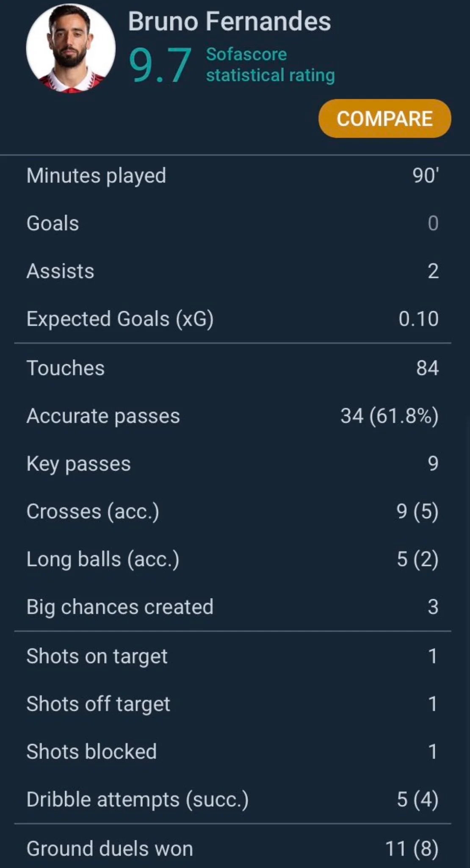Tap the Dribble attempts (succ.) row
Image resolution: width=470 pixels, height=868 pixels.
232,800
